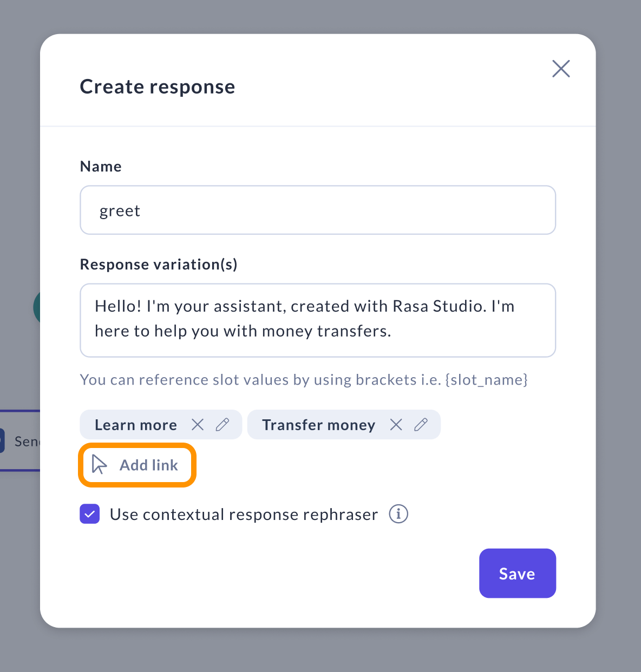The height and width of the screenshot is (672, 641).
Task: Remove the Learn more link chip
Action: click(x=198, y=425)
